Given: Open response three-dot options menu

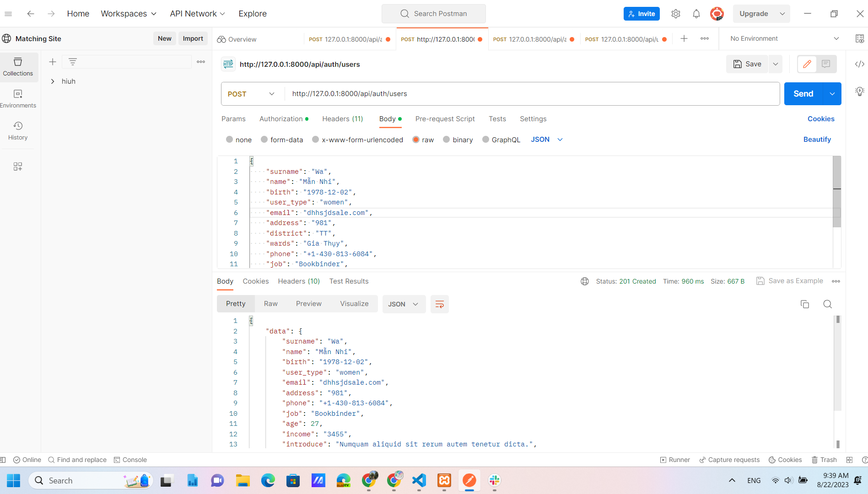Looking at the screenshot, I should coord(836,281).
